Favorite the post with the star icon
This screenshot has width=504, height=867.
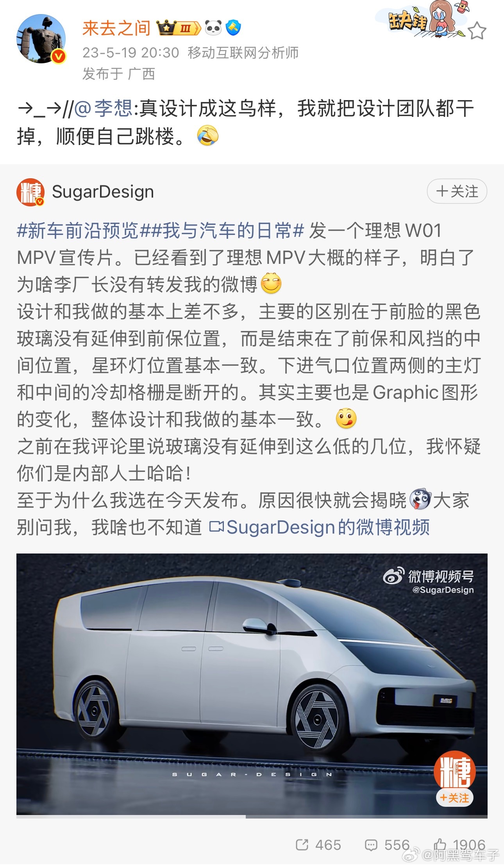click(477, 31)
